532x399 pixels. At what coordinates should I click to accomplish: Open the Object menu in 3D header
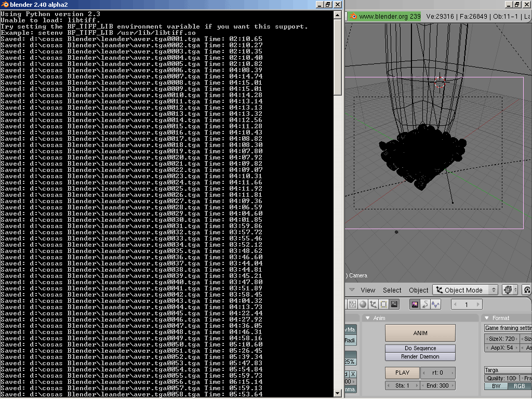418,290
